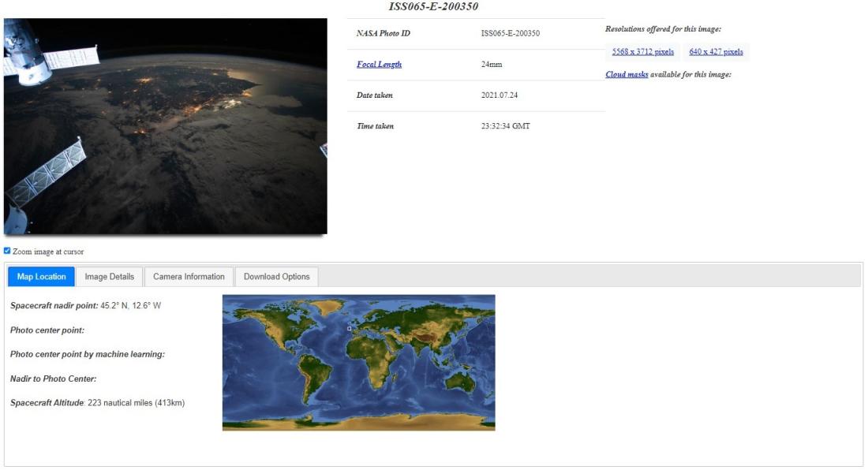
Task: Click the Resolutions offered for this image text
Action: [663, 28]
